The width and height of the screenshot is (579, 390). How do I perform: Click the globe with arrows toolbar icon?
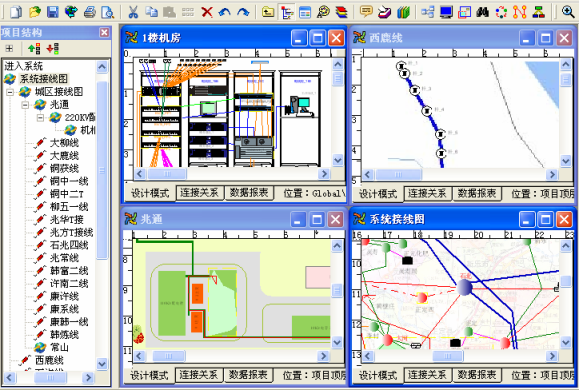tap(71, 12)
